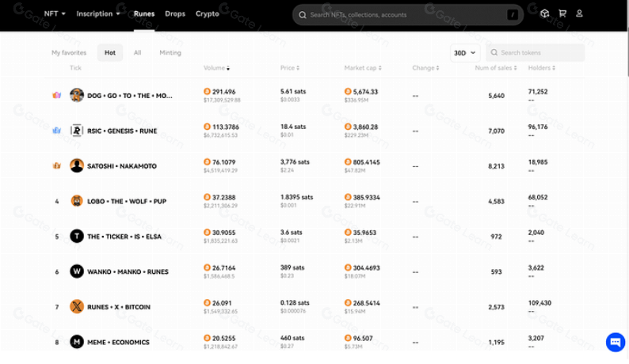Click the WANKO•MANKO•RUNES token icon
Screen dimensions: 629x364
pos(77,271)
